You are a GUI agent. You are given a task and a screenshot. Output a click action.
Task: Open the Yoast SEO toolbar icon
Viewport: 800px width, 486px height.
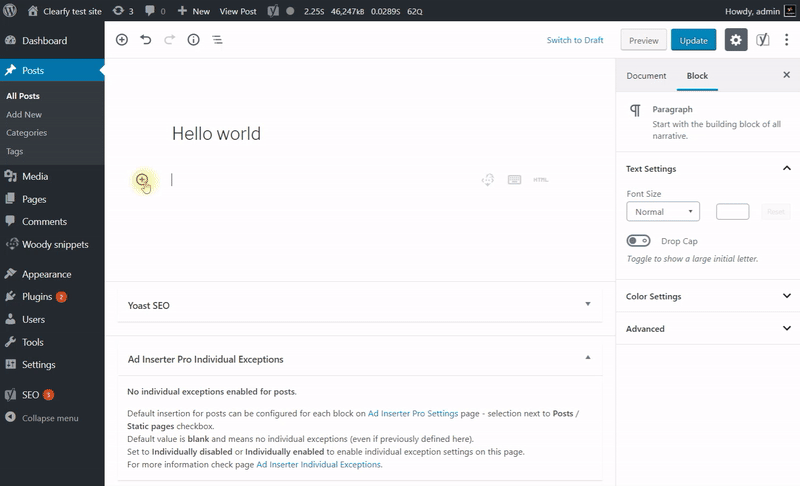tap(763, 40)
